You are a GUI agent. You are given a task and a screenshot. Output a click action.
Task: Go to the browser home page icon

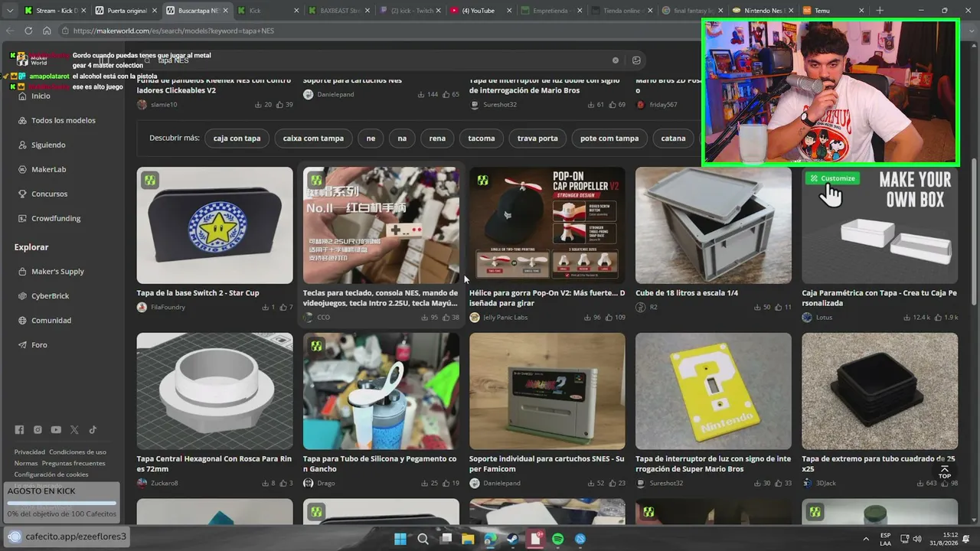click(x=47, y=31)
